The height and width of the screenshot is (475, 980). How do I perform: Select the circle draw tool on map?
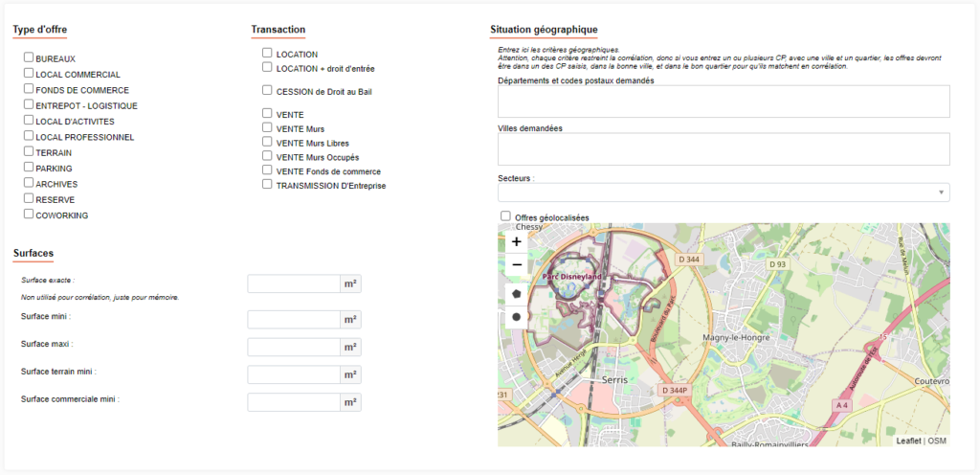517,316
